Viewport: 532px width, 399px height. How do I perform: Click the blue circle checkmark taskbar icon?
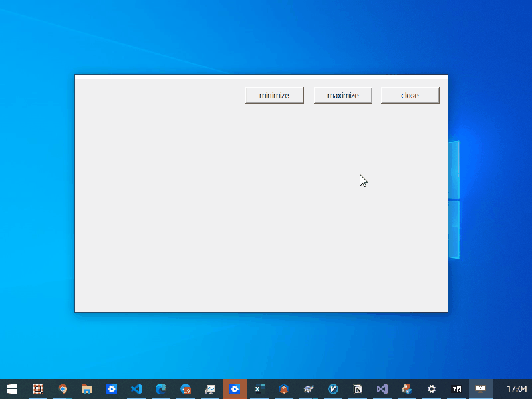[333, 389]
